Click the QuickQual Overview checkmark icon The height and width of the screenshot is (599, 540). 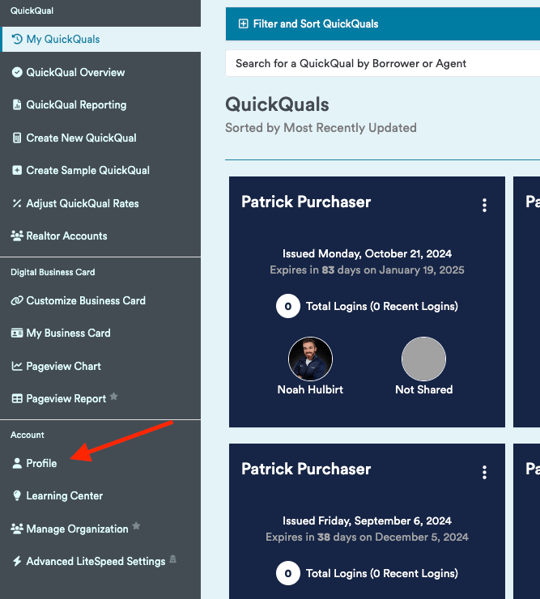[17, 72]
